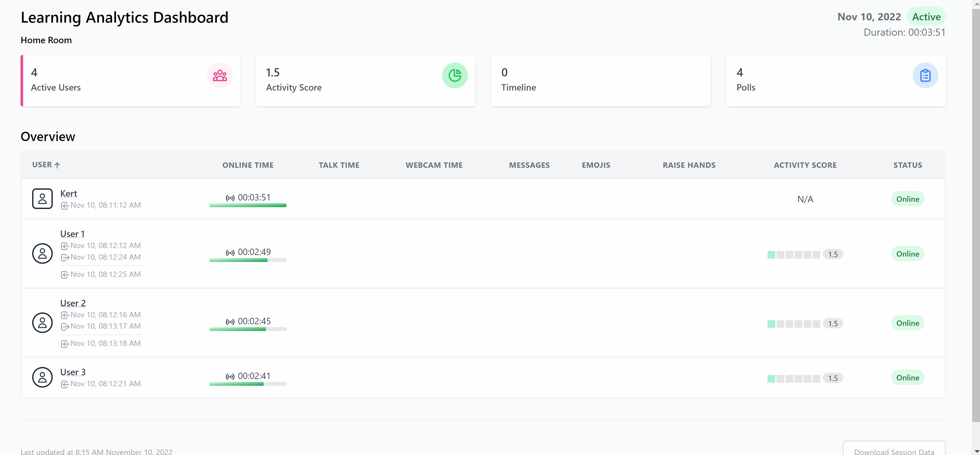This screenshot has width=980, height=455.
Task: Click the Polls clipboard icon
Action: tap(925, 75)
